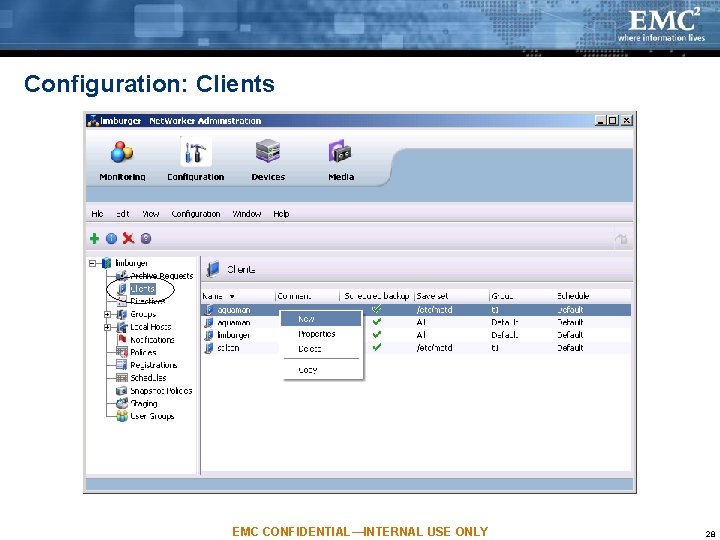Open the View menu
The image size is (720, 540).
coord(150,214)
